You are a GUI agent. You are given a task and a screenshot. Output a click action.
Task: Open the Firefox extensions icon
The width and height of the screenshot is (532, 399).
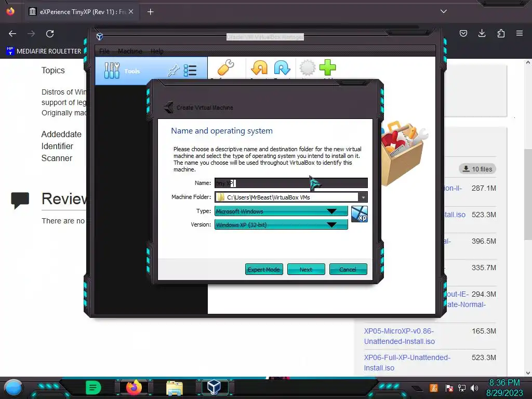[x=501, y=33]
